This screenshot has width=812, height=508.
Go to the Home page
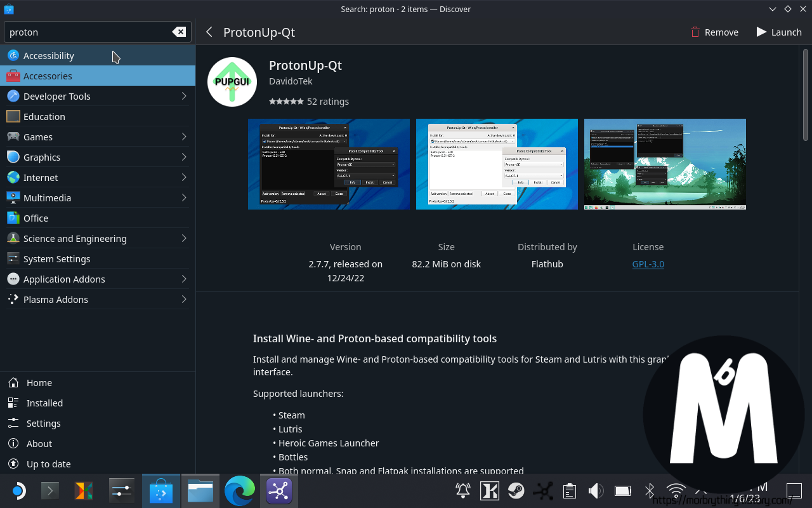click(98, 383)
